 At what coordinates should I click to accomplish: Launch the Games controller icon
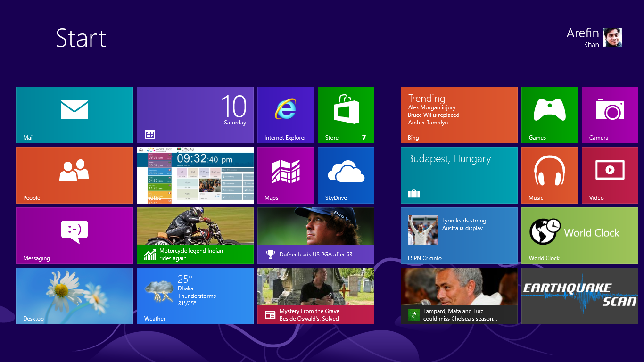coord(550,109)
